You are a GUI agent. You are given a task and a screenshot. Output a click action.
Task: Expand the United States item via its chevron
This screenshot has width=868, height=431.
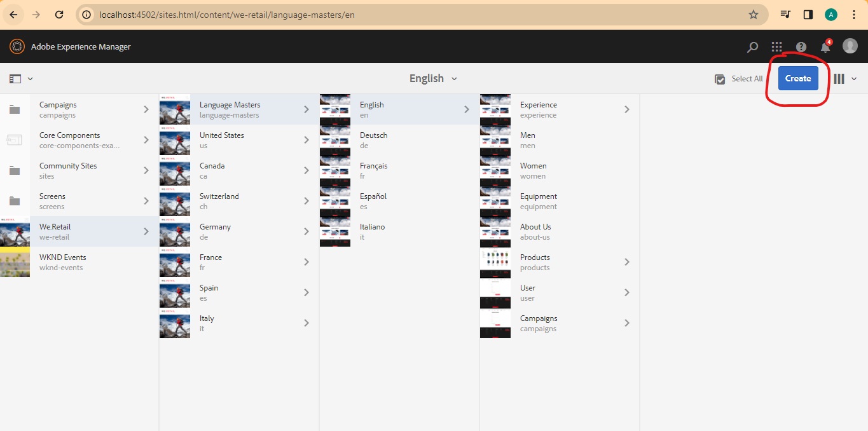click(x=306, y=140)
